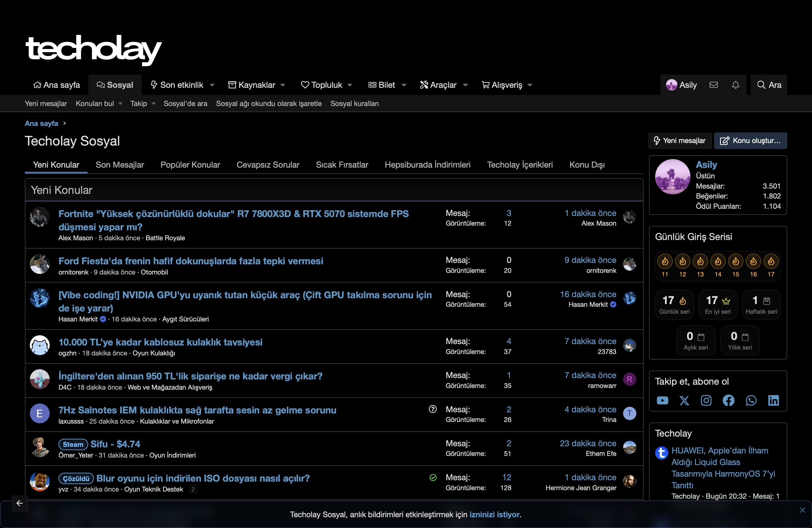This screenshot has height=528, width=812.
Task: Open the Facebook social icon
Action: pos(728,400)
